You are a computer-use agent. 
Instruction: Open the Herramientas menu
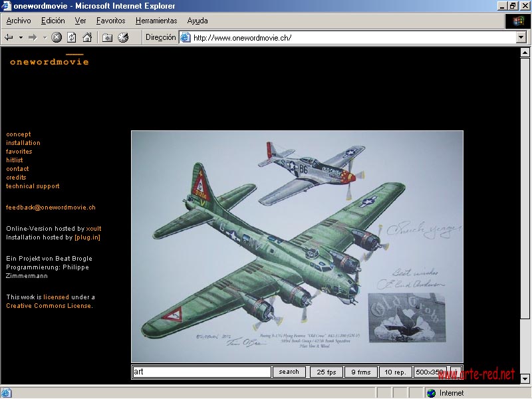(156, 21)
